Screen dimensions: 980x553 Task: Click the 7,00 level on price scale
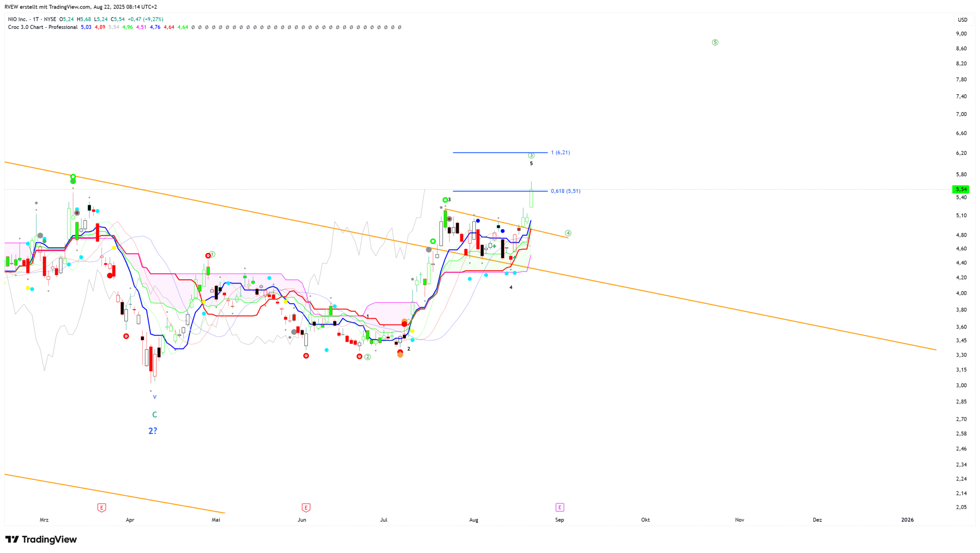[961, 114]
